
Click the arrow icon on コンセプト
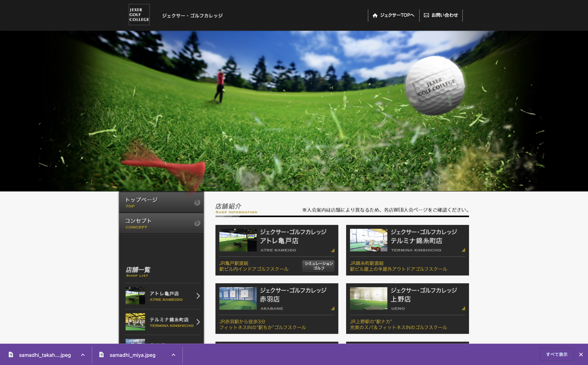(x=197, y=223)
